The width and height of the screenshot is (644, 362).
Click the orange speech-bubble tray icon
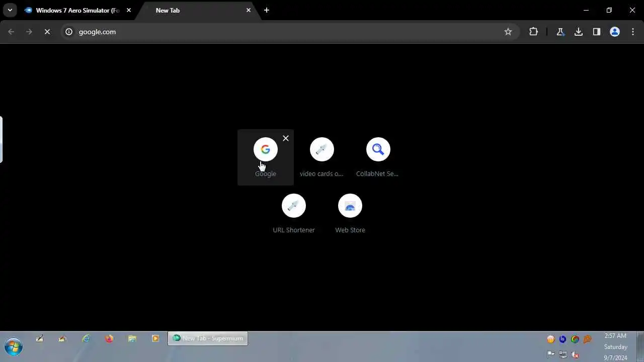587,339
